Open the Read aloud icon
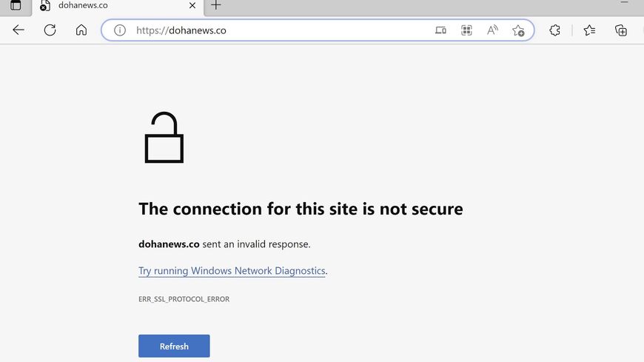The height and width of the screenshot is (362, 644). point(492,30)
